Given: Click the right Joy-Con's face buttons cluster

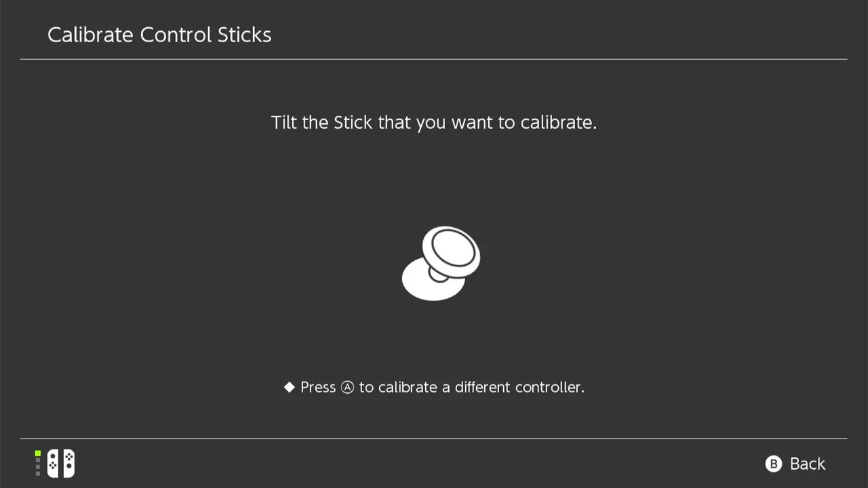Looking at the screenshot, I should point(68,458).
